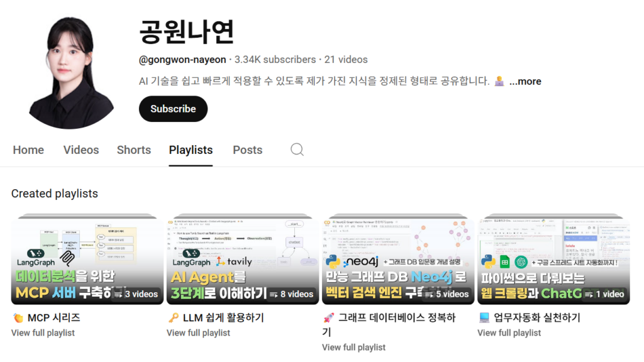Image resolution: width=644 pixels, height=362 pixels.
Task: Click the rocket emoji beside 그래프 데이터베이스 title
Action: (328, 317)
